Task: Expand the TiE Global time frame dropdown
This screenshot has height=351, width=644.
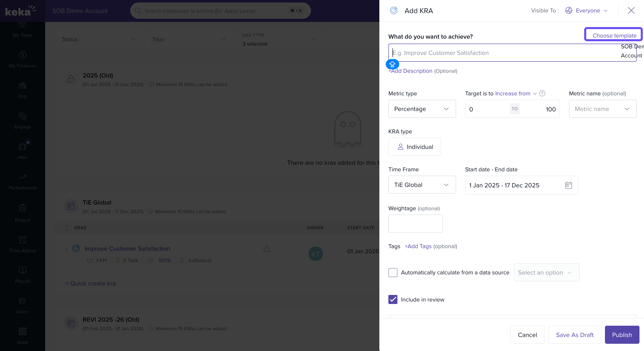Action: pyautogui.click(x=422, y=185)
